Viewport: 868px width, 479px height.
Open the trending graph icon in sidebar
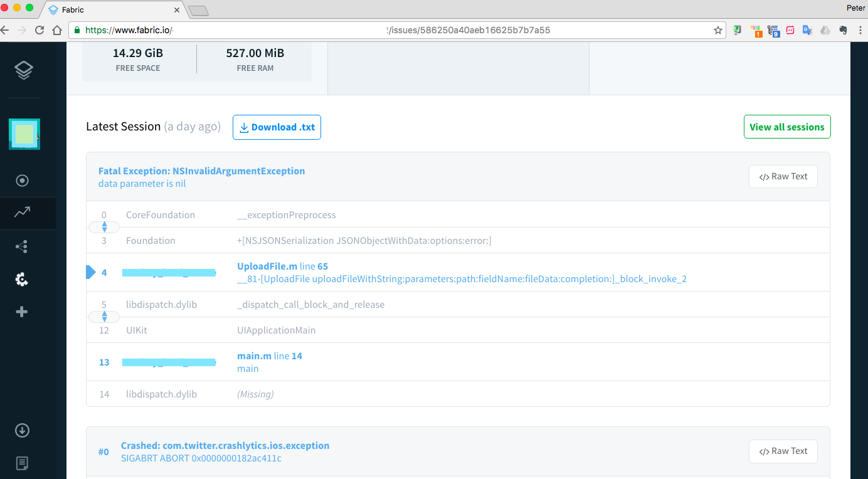pos(23,213)
